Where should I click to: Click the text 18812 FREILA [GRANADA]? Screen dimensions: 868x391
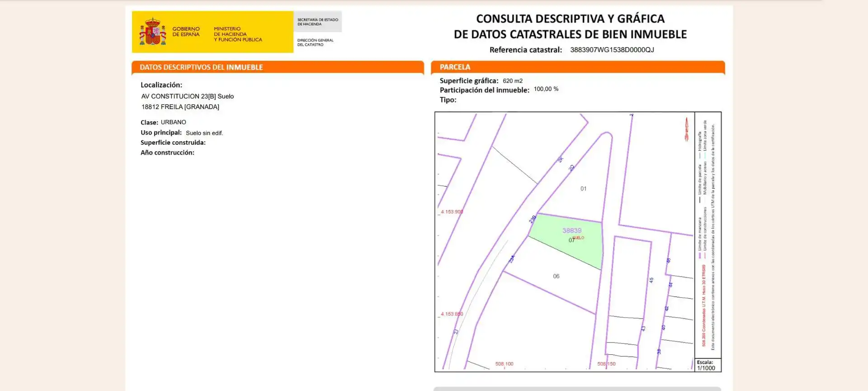point(180,107)
